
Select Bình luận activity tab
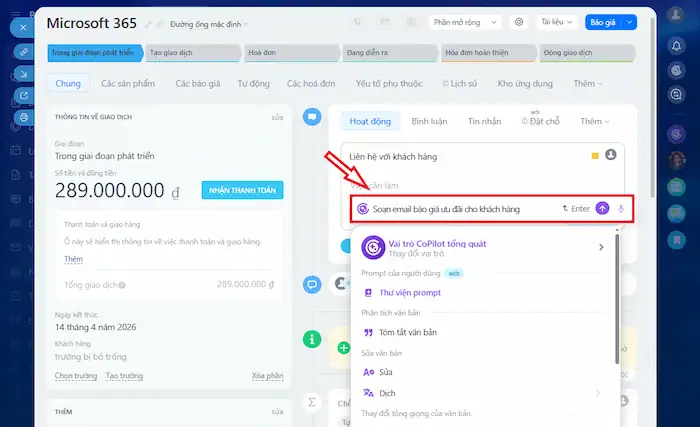click(x=429, y=121)
